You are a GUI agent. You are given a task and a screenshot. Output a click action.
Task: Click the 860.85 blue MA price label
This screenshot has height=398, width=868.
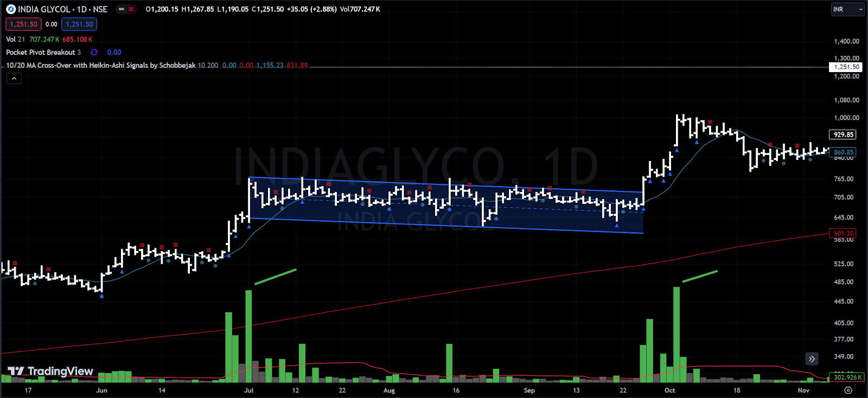pos(844,152)
